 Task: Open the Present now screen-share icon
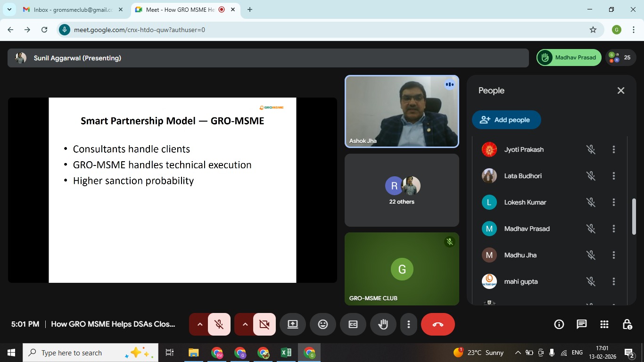[x=293, y=324]
